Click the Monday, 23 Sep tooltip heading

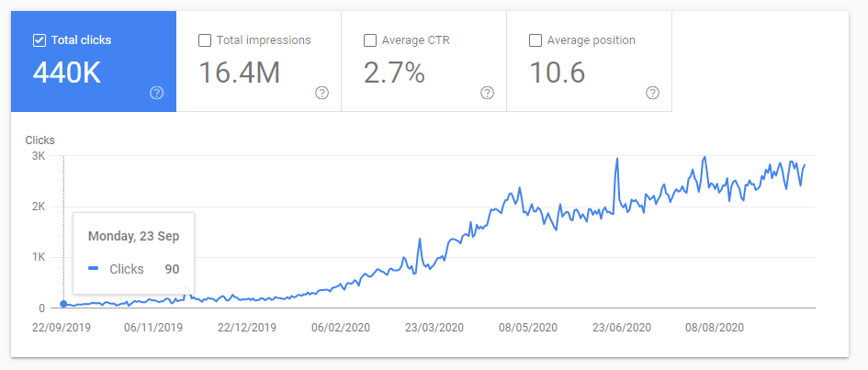[133, 236]
